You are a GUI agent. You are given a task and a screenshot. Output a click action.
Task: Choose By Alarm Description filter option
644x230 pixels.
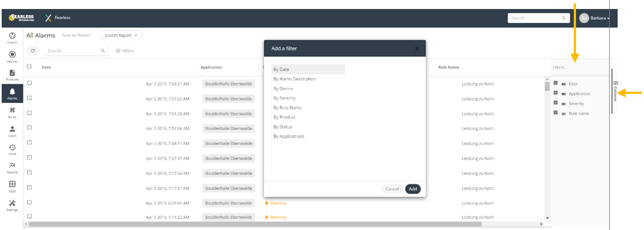click(x=294, y=79)
